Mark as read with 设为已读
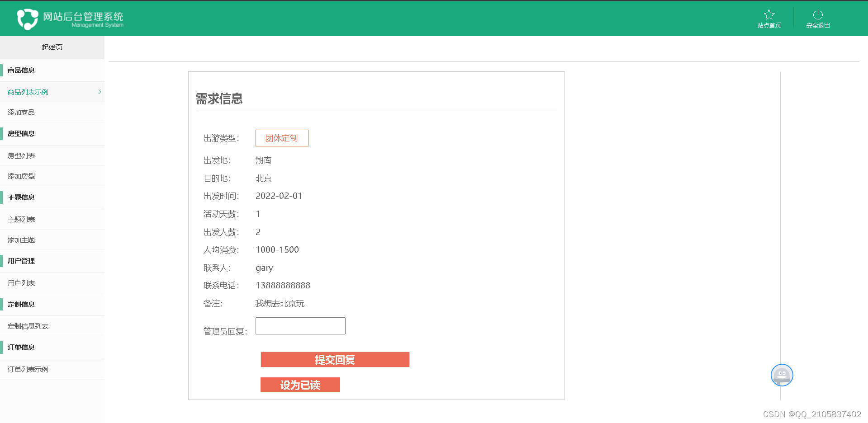Screen dimensions: 868x423 point(300,385)
